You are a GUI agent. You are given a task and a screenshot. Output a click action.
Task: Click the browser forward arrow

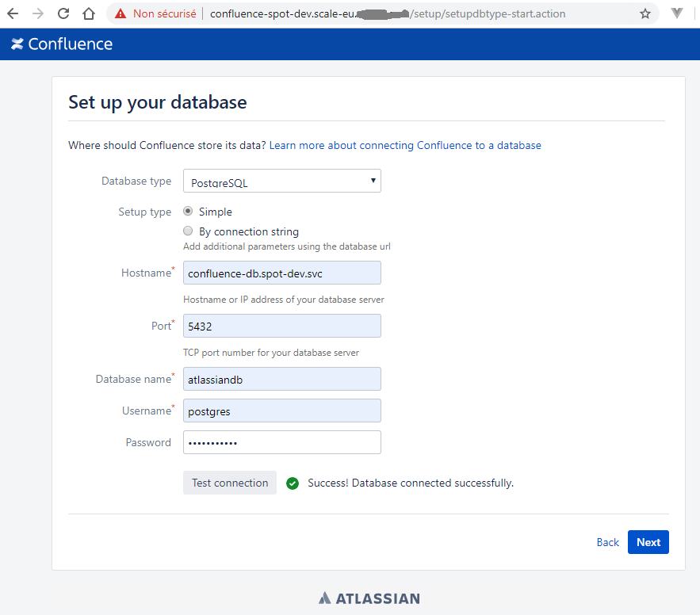[x=38, y=13]
